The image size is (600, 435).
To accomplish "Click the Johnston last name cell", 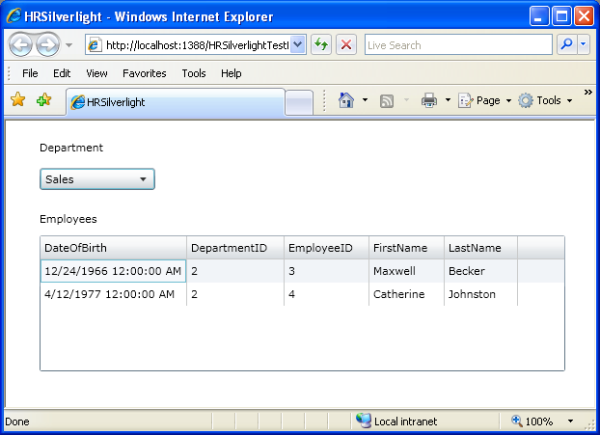I will 481,294.
